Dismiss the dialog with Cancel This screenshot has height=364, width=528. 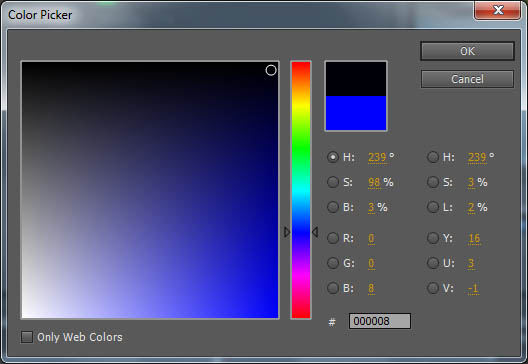pyautogui.click(x=467, y=79)
